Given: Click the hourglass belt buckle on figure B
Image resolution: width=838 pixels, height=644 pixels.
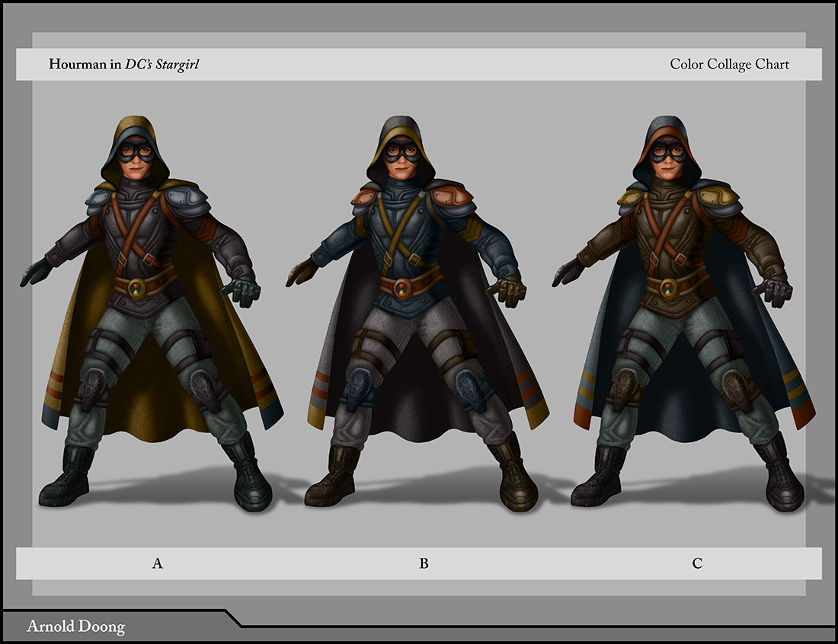Looking at the screenshot, I should (403, 288).
